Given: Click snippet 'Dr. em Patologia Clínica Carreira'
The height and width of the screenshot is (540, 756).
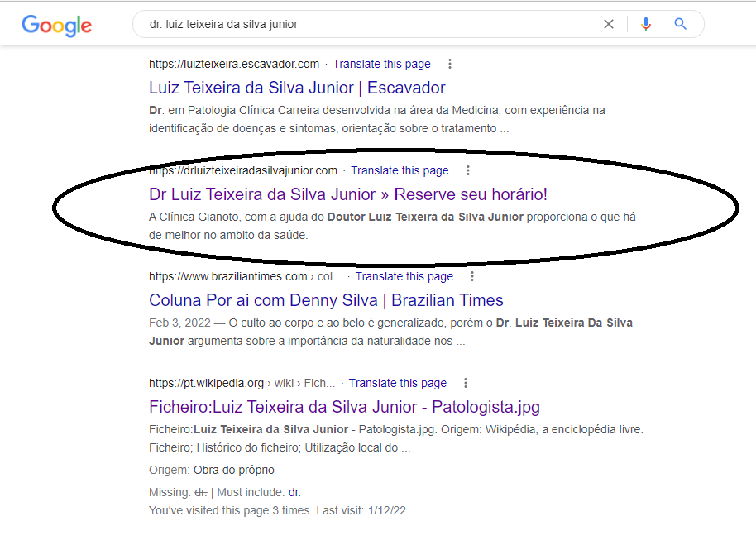Looking at the screenshot, I should tap(377, 119).
